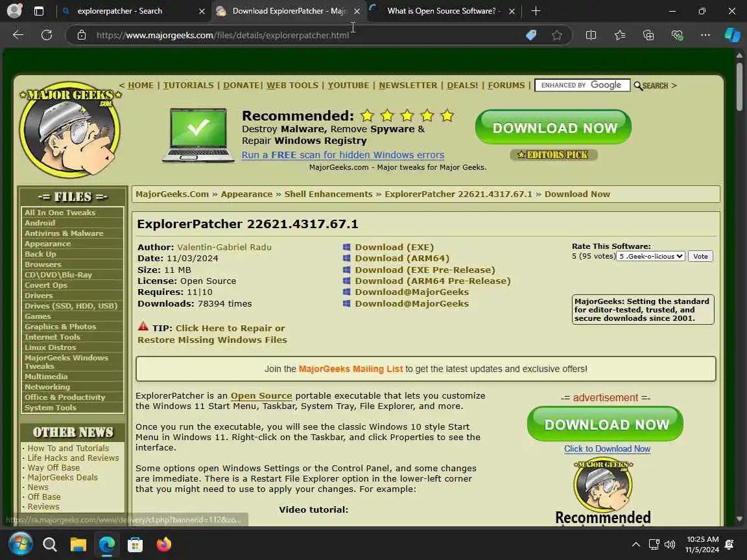Switch to What is Open Source Software tab

click(x=442, y=10)
